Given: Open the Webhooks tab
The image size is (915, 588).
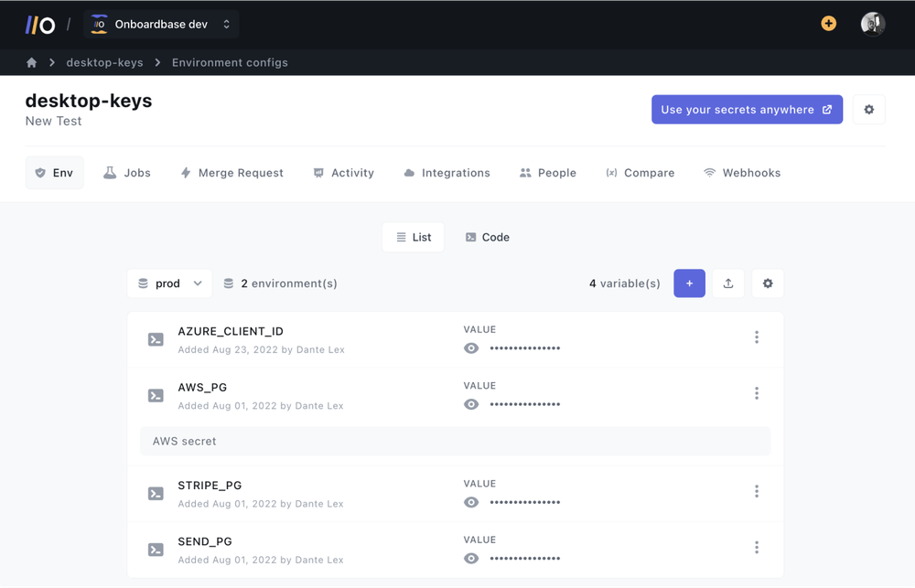Looking at the screenshot, I should [x=742, y=173].
